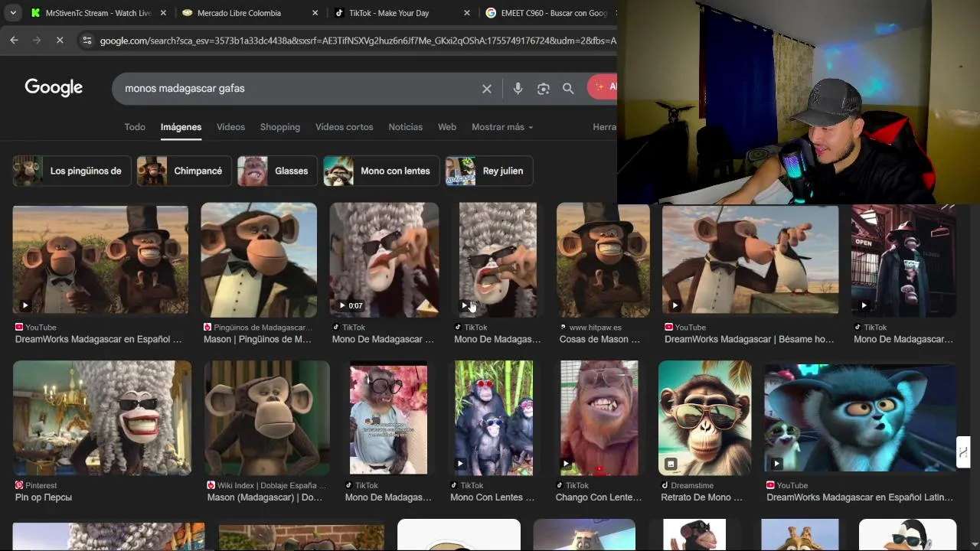Select the Imágenes results tab

click(181, 127)
